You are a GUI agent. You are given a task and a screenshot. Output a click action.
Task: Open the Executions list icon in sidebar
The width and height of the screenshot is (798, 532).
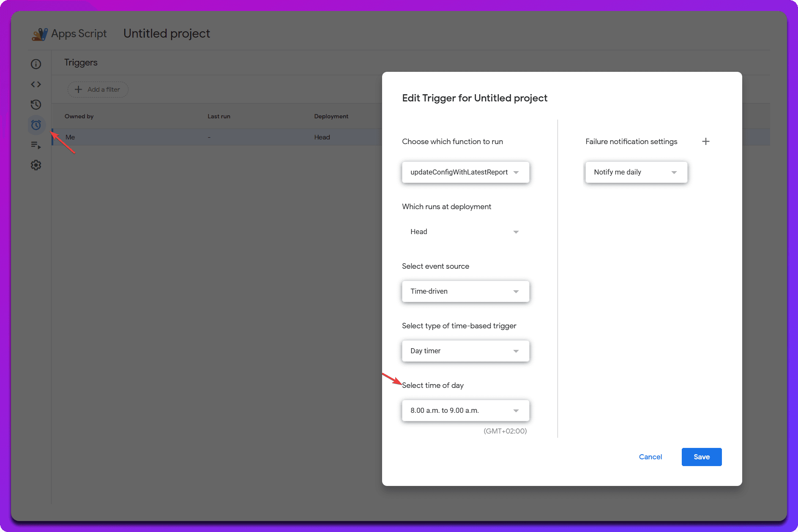point(36,145)
